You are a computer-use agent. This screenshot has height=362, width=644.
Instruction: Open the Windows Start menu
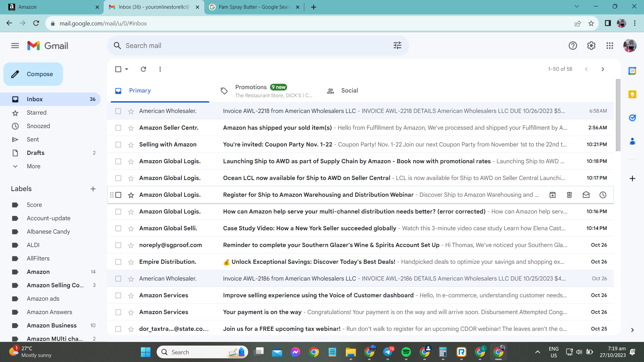coord(146,352)
